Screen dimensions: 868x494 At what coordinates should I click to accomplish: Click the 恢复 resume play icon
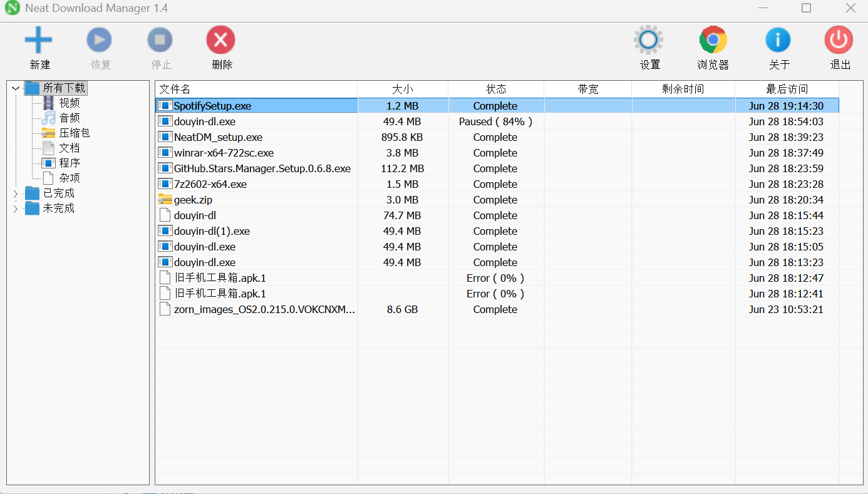99,40
